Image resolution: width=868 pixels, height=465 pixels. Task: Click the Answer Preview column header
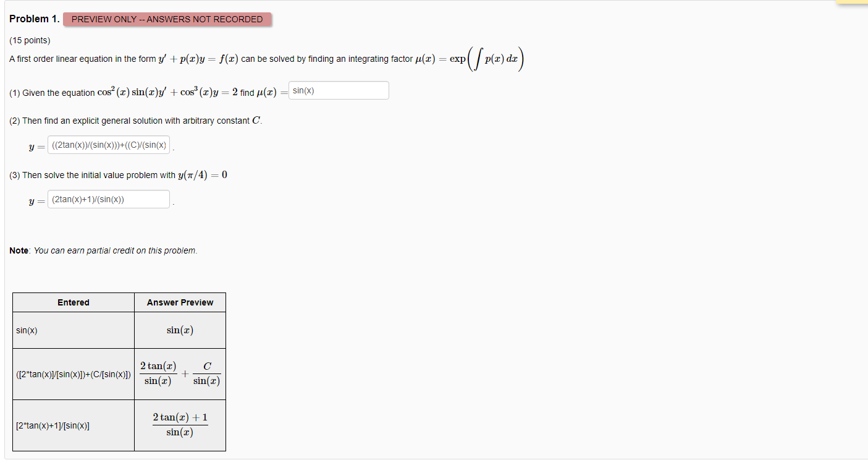(x=179, y=302)
